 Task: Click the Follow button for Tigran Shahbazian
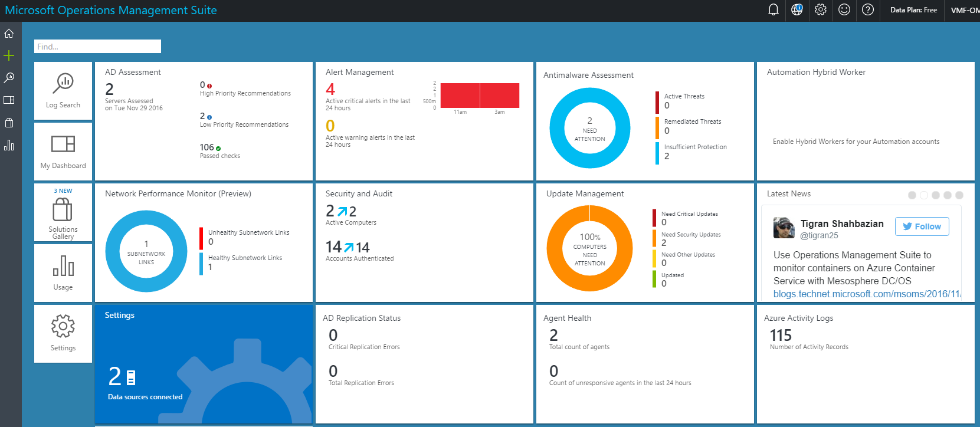(x=922, y=226)
